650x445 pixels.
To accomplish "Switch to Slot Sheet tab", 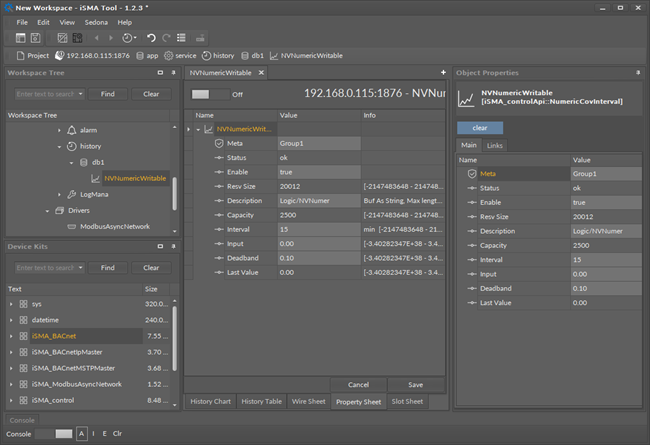I will [x=407, y=401].
